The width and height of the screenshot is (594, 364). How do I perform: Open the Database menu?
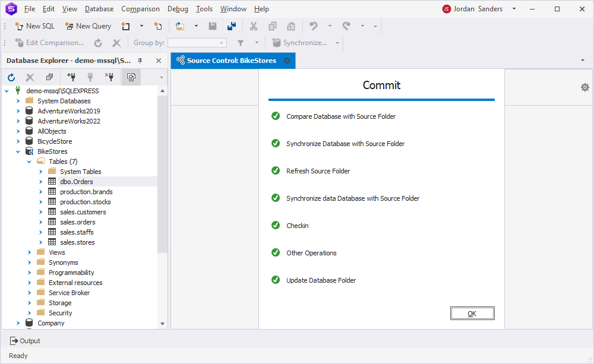(99, 9)
